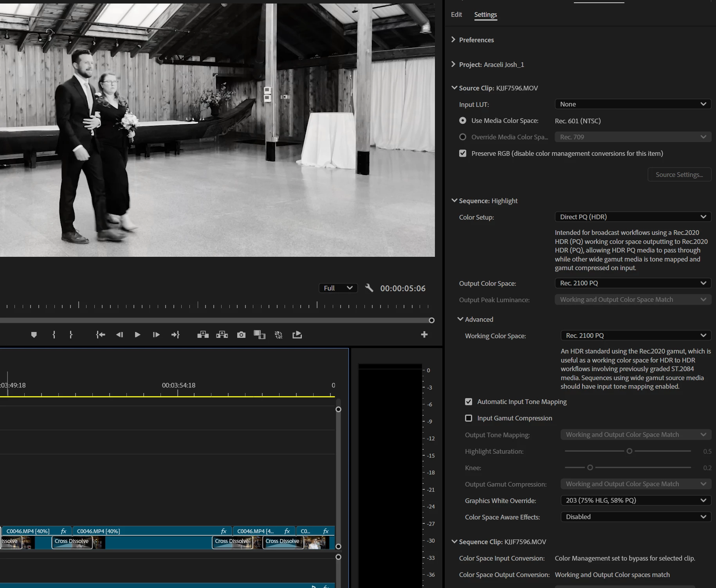Click the Quick Export icon
716x588 pixels.
tap(297, 335)
